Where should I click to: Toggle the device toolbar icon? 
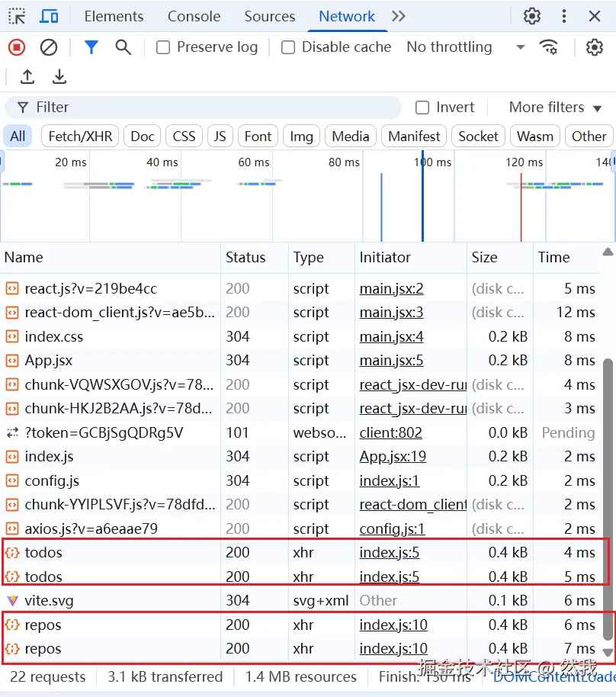click(x=49, y=17)
